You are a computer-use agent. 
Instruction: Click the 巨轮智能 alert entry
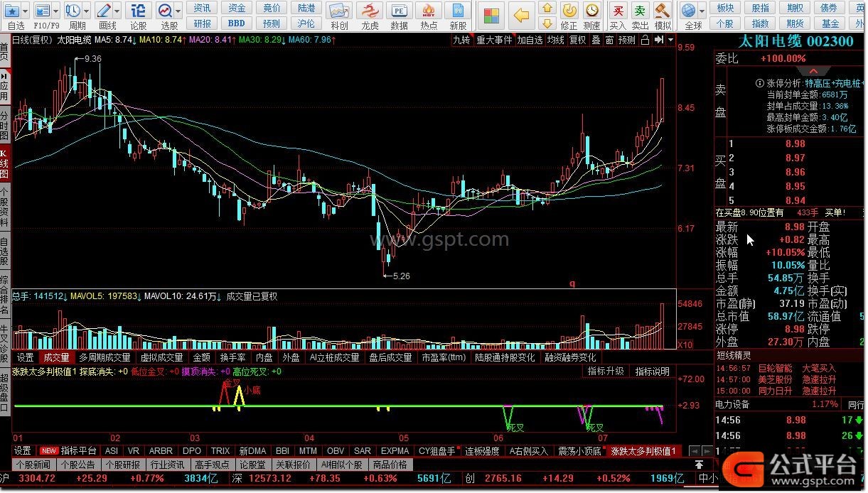click(x=775, y=369)
